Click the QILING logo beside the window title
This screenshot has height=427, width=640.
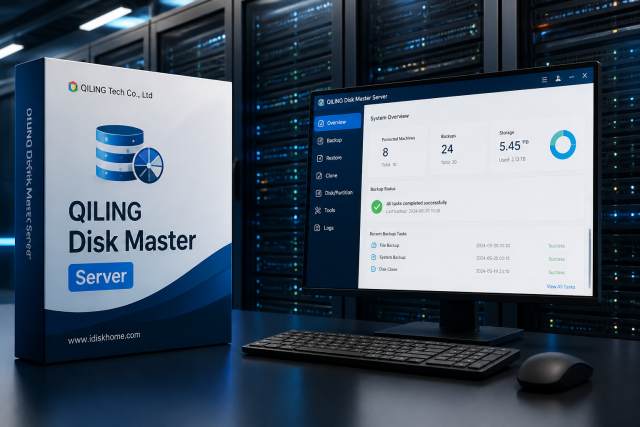tap(321, 102)
